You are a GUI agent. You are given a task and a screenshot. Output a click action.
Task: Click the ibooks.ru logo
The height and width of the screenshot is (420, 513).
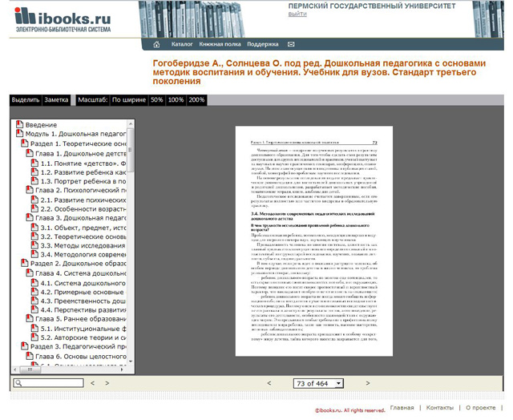[x=63, y=19]
